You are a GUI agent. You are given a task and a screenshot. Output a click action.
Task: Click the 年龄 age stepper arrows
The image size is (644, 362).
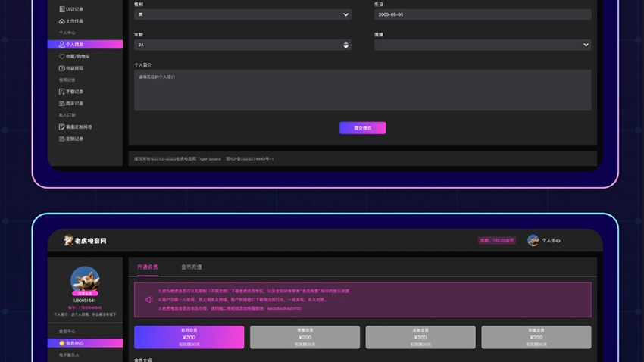(x=345, y=45)
